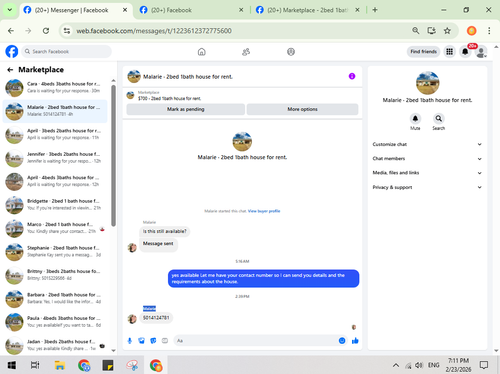Open Facebook home via the logo
Image resolution: width=500 pixels, height=374 pixels.
pyautogui.click(x=12, y=52)
